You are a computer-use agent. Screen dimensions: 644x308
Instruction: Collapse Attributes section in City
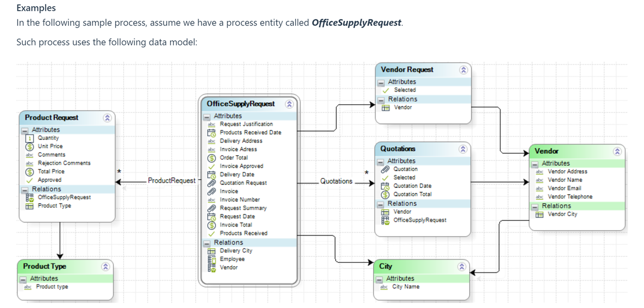[x=379, y=279]
